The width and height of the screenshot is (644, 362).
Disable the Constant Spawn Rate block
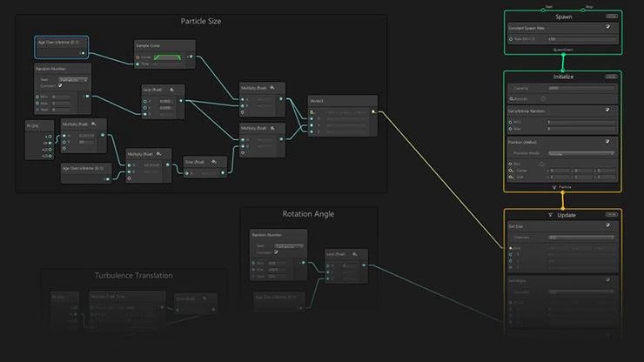607,27
